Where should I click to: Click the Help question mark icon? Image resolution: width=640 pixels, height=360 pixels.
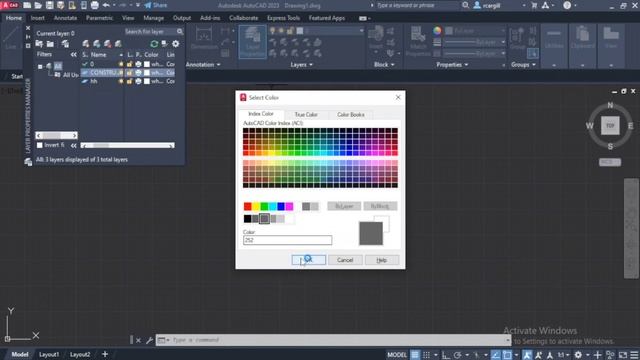click(x=567, y=5)
